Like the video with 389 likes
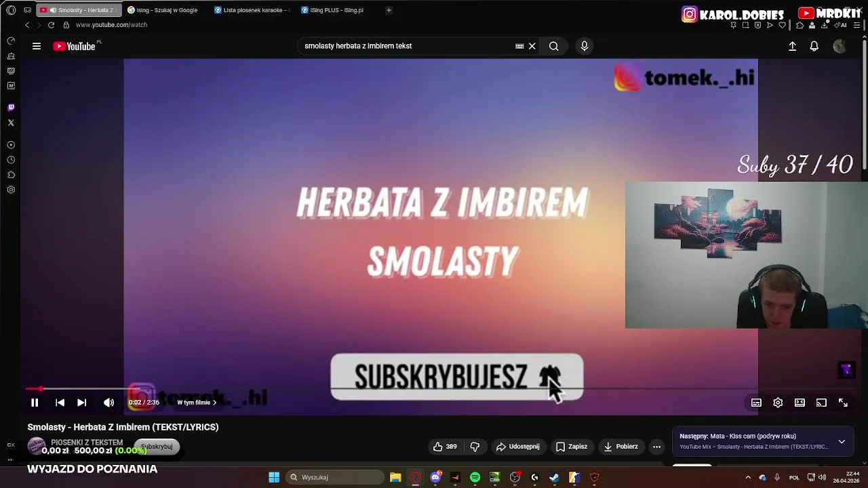868x488 pixels. [x=445, y=447]
